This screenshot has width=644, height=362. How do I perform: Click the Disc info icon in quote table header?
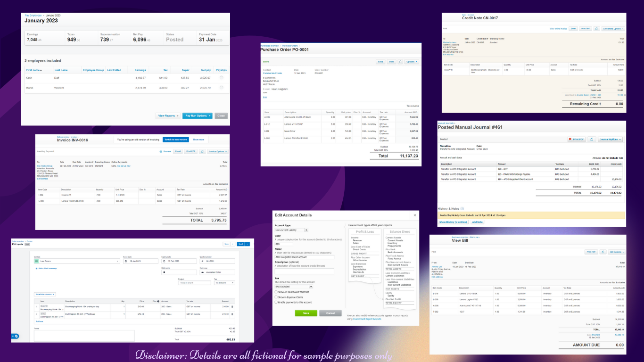158,301
